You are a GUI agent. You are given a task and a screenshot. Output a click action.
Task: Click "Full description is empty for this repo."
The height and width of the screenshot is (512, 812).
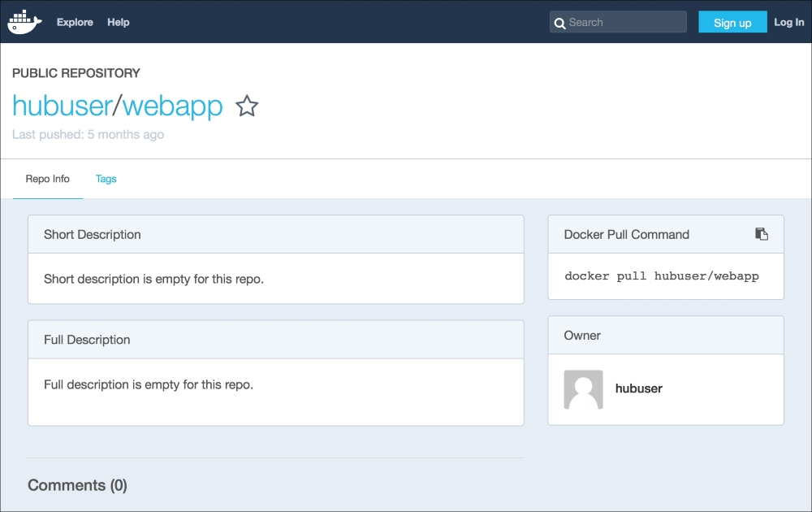pyautogui.click(x=149, y=385)
